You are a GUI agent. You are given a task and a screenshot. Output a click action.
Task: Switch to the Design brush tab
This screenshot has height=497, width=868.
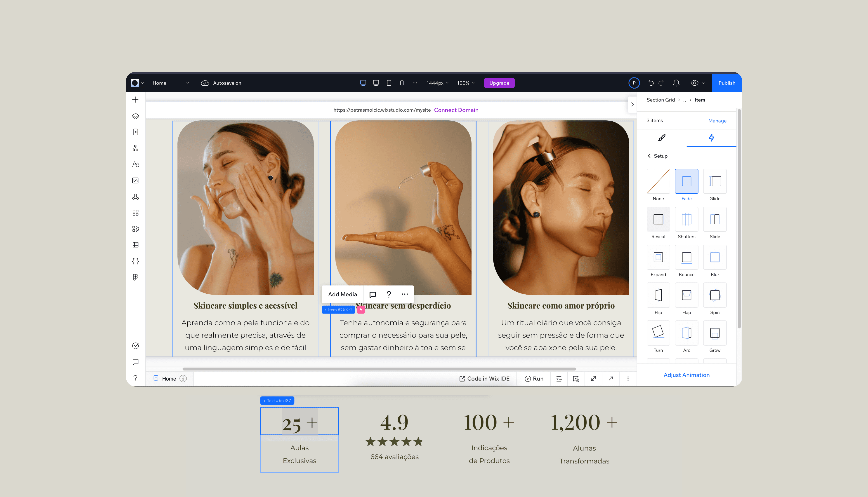[x=662, y=138]
